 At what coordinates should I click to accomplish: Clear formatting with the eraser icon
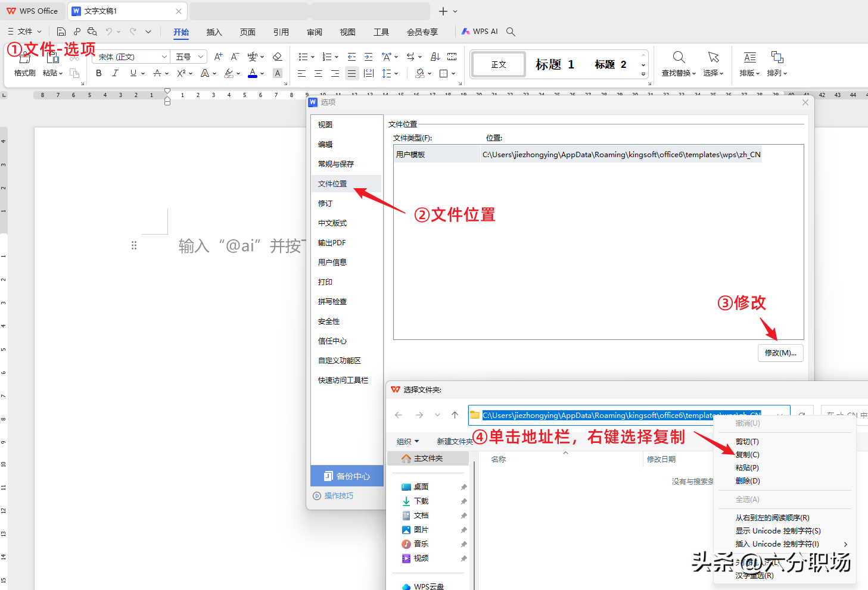tap(277, 57)
